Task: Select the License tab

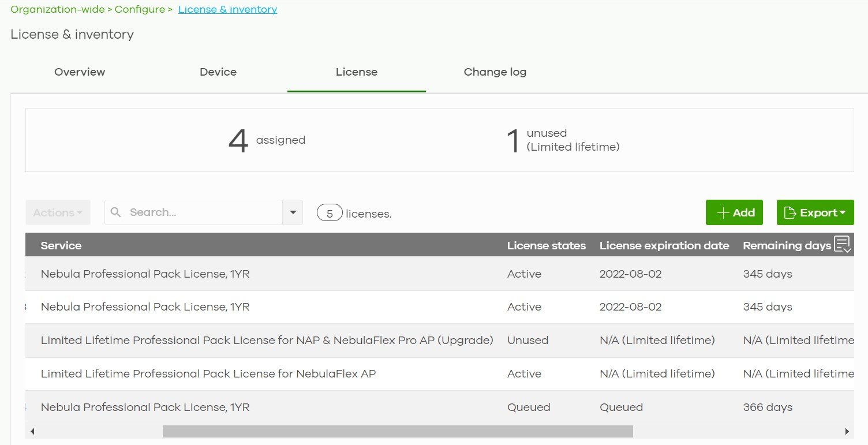Action: [x=357, y=72]
